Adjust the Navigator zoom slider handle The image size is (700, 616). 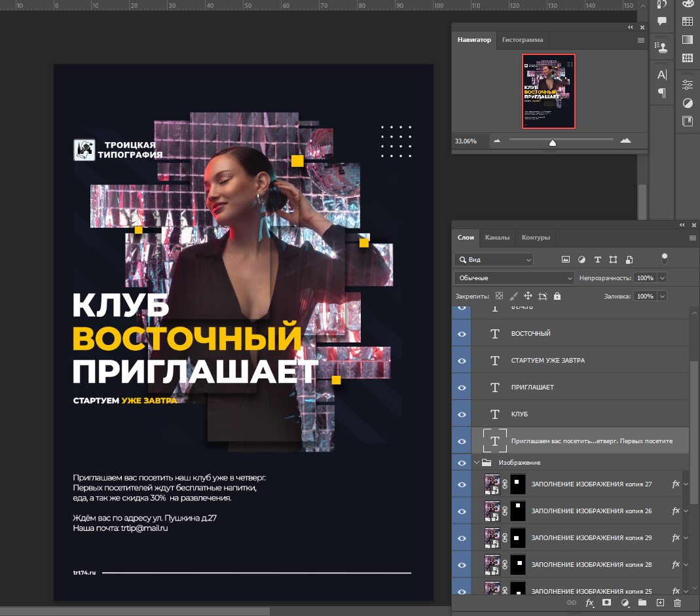553,143
